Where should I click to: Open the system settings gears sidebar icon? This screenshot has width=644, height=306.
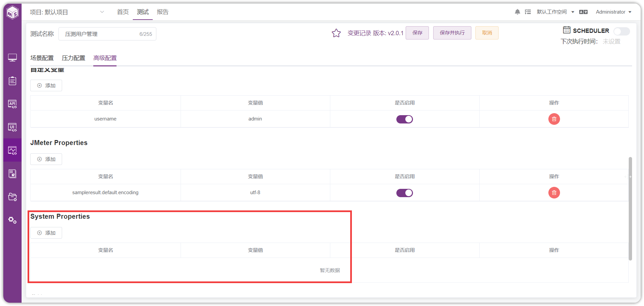12,220
